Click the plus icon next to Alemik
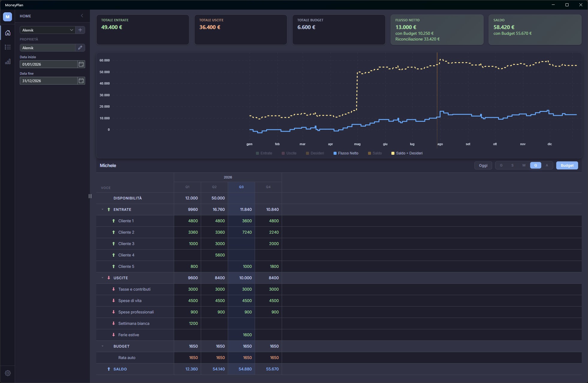588x383 pixels. coord(80,30)
